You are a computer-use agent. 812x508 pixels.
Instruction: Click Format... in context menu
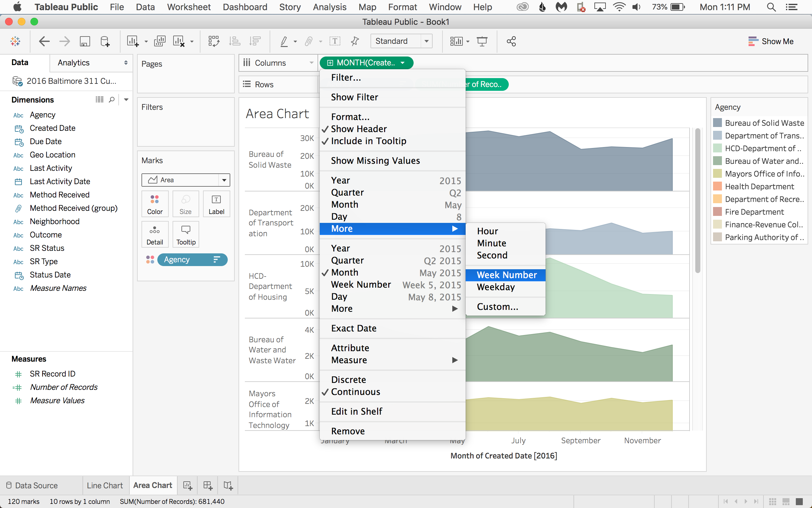click(x=392, y=117)
